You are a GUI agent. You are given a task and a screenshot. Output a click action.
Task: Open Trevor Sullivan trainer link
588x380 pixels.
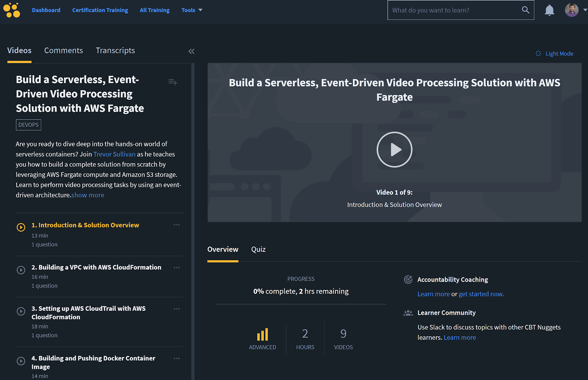click(x=114, y=154)
